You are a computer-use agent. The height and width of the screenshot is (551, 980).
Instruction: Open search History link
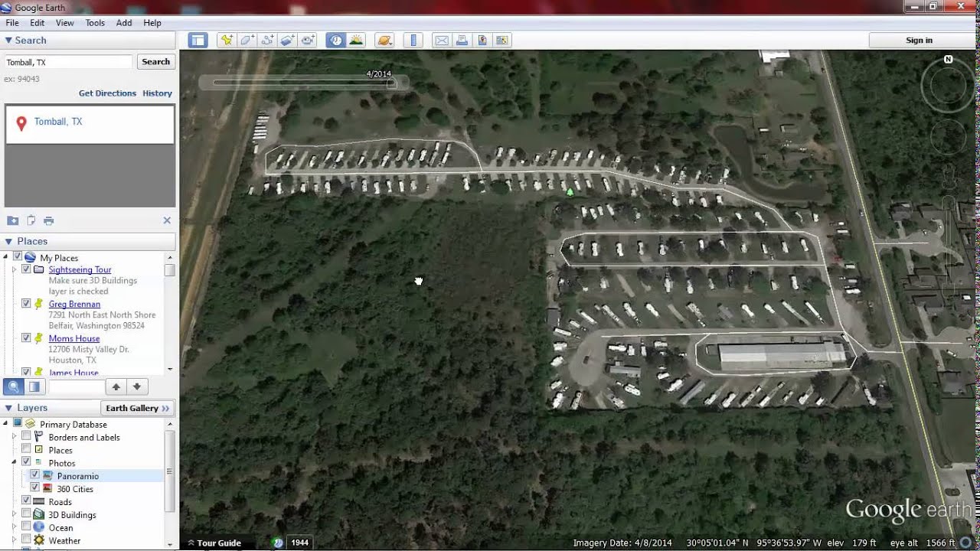[157, 93]
